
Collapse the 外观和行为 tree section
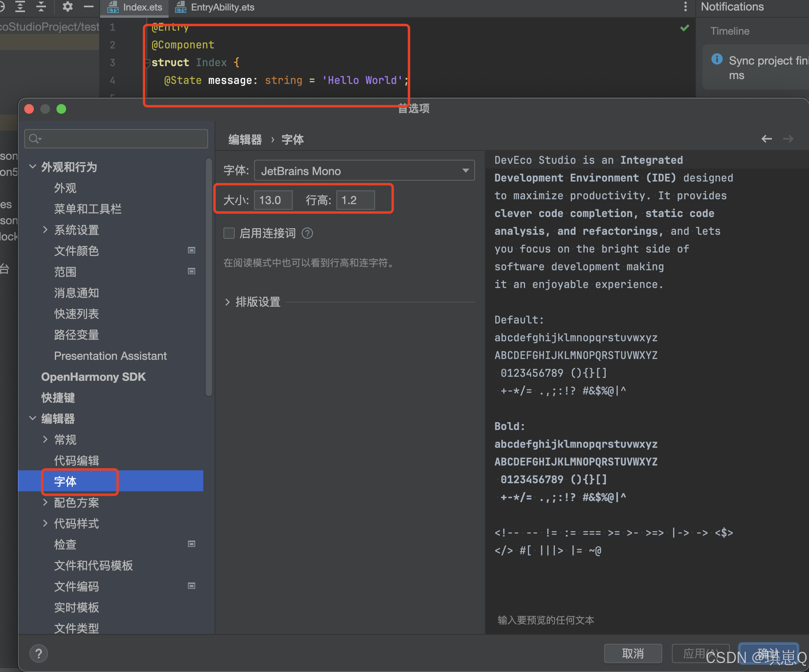(x=33, y=167)
